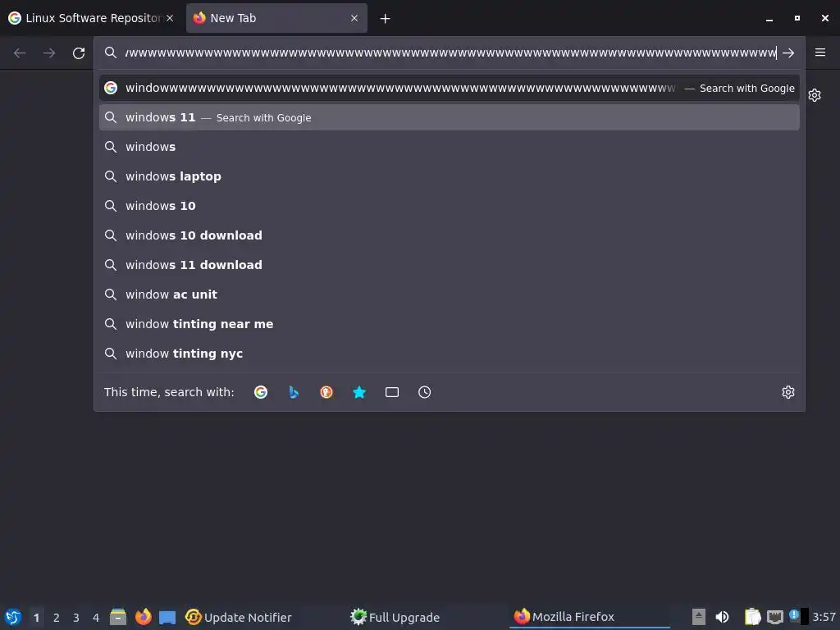Viewport: 840px width, 630px height.
Task: Select the 'window ac unit' suggestion
Action: pyautogui.click(x=450, y=294)
